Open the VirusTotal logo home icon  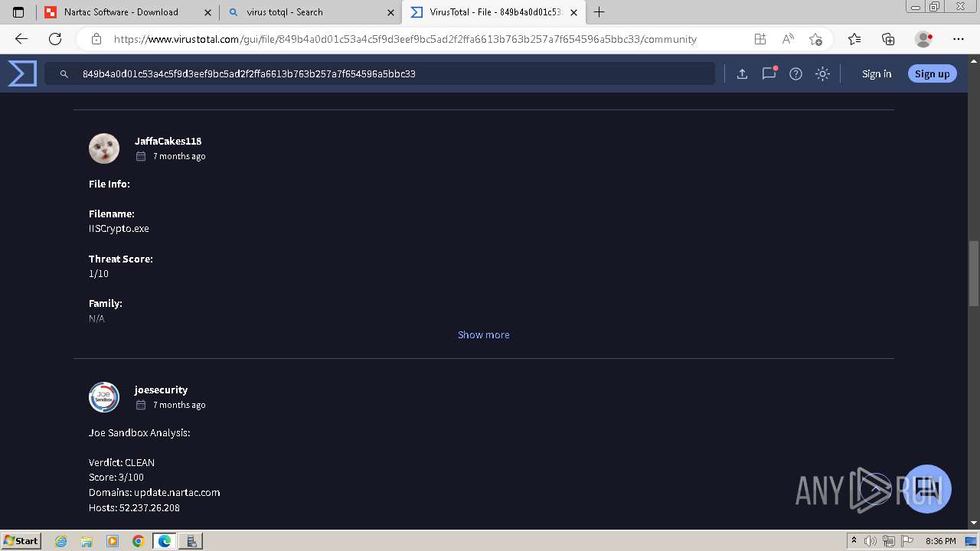[22, 73]
